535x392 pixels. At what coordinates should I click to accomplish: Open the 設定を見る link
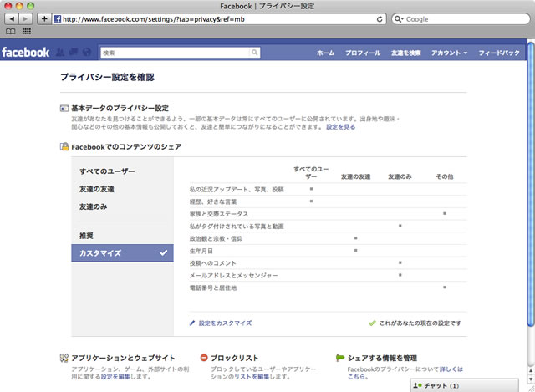(x=340, y=127)
